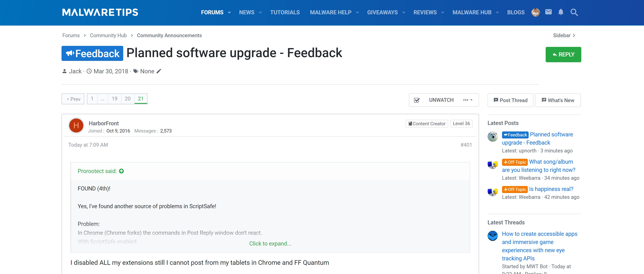Click the MalwareTips logo
This screenshot has width=644, height=274.
click(x=100, y=12)
